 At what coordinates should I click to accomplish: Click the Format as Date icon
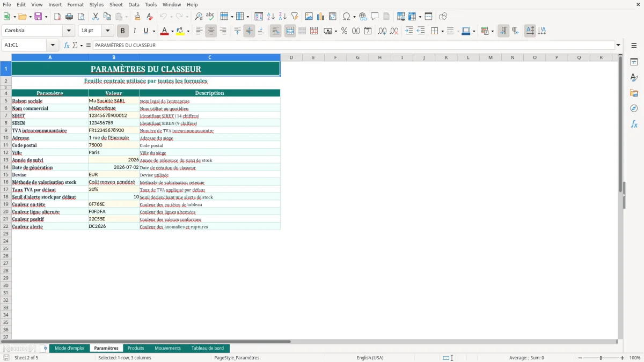(x=368, y=31)
